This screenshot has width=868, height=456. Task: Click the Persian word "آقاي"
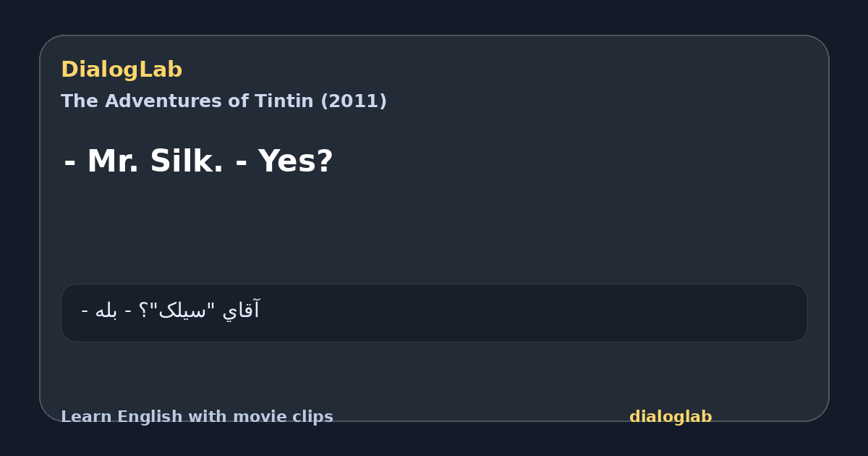(x=241, y=311)
